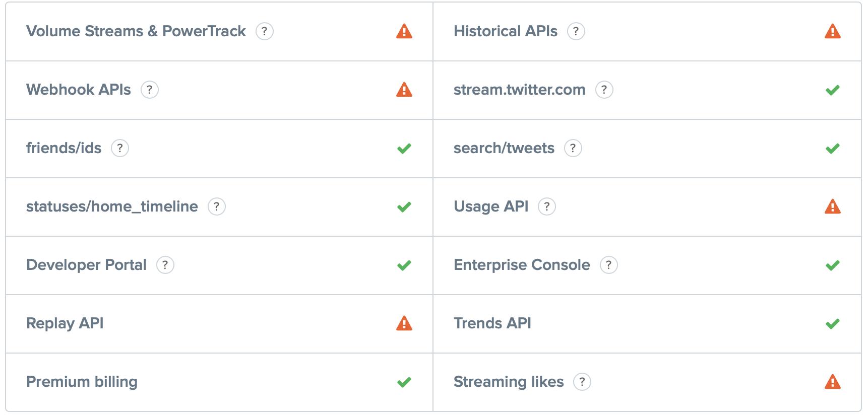Click Replay API orange warning icon
This screenshot has height=416, width=868.
click(404, 323)
